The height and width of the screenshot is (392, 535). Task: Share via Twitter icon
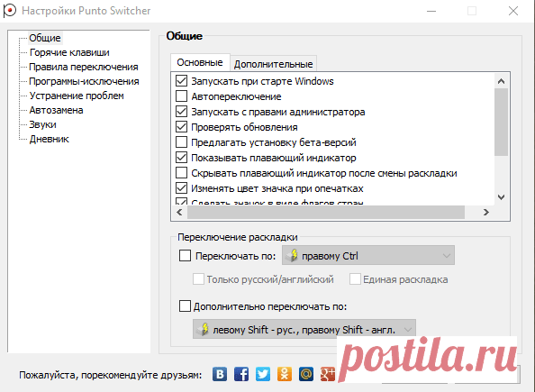click(263, 374)
